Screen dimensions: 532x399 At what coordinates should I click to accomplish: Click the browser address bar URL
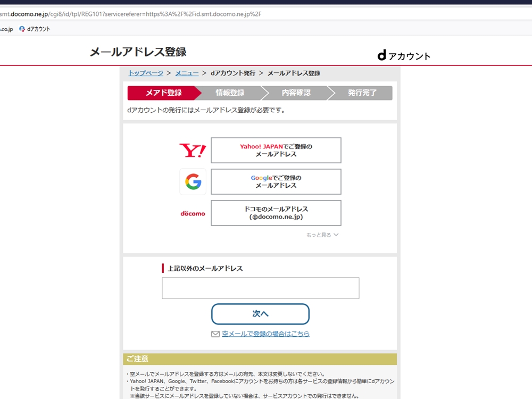coord(131,14)
